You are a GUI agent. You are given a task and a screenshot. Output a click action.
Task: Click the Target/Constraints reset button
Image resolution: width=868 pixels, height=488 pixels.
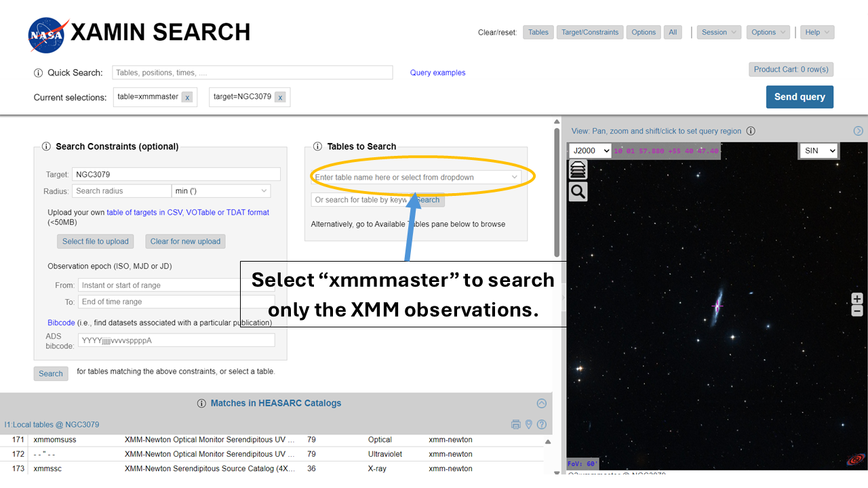[x=590, y=33]
